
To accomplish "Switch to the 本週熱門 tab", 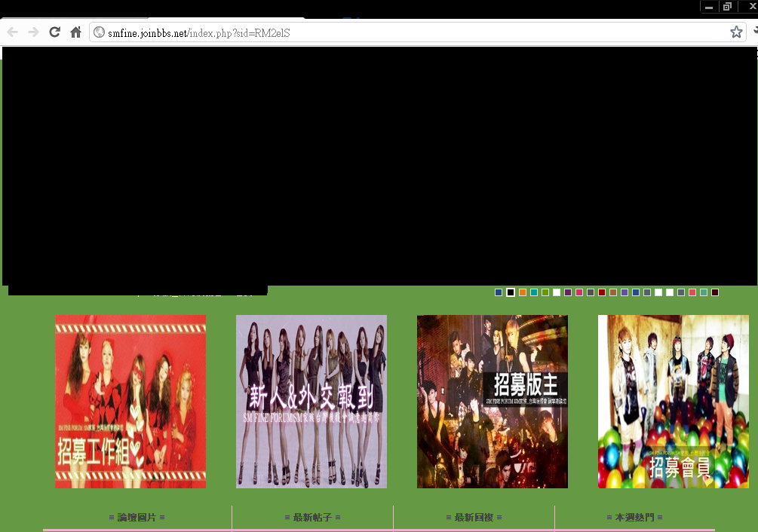I will [x=635, y=518].
